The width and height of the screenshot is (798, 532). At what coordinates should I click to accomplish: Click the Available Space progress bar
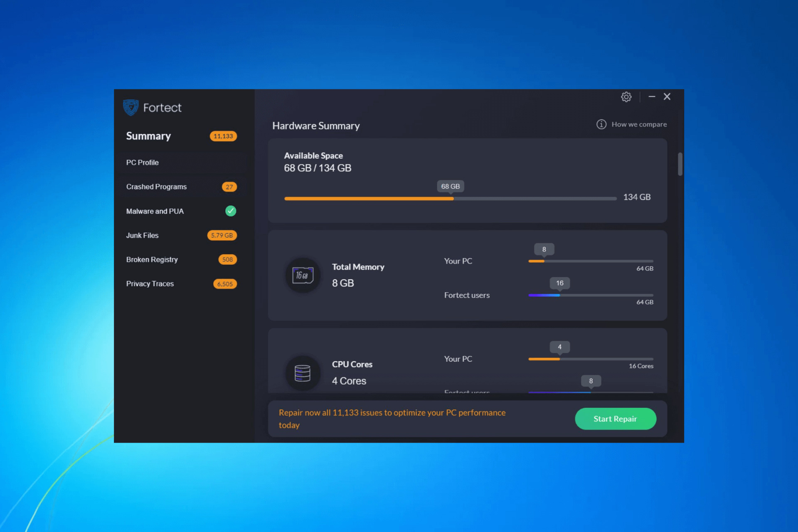point(450,199)
